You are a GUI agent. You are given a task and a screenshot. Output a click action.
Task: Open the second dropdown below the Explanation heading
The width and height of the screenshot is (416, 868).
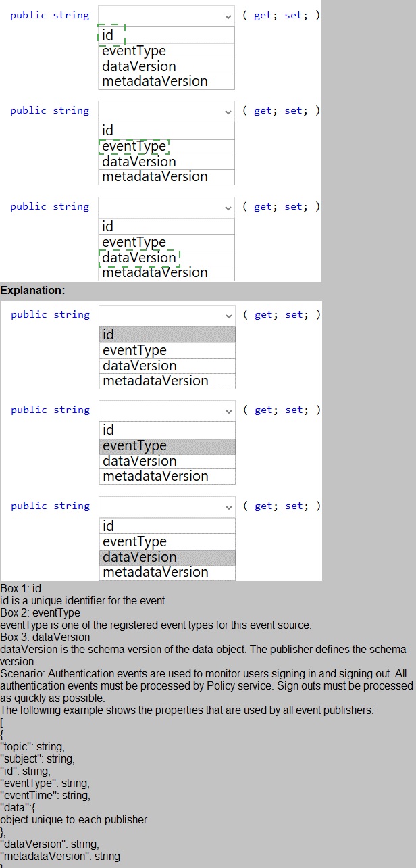pos(167,410)
